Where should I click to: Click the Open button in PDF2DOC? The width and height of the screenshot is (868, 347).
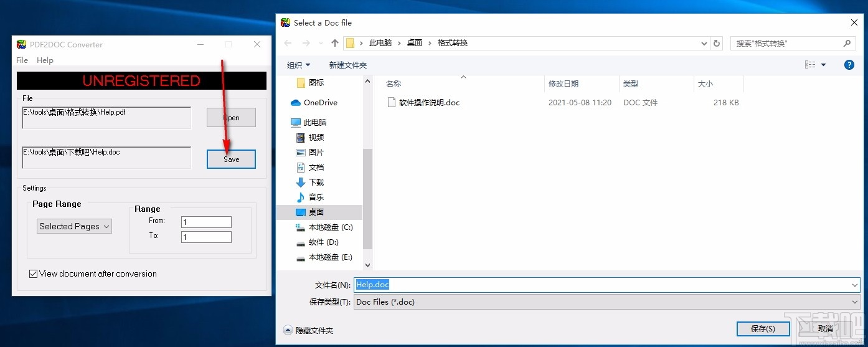click(231, 118)
